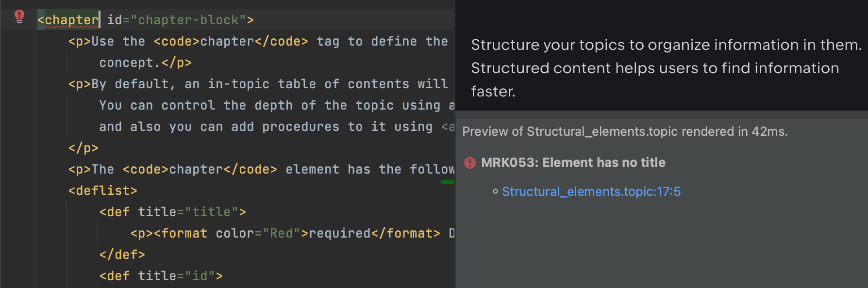This screenshot has width=868, height=288.
Task: Click the "By default" paragraph line
Action: click(257, 84)
